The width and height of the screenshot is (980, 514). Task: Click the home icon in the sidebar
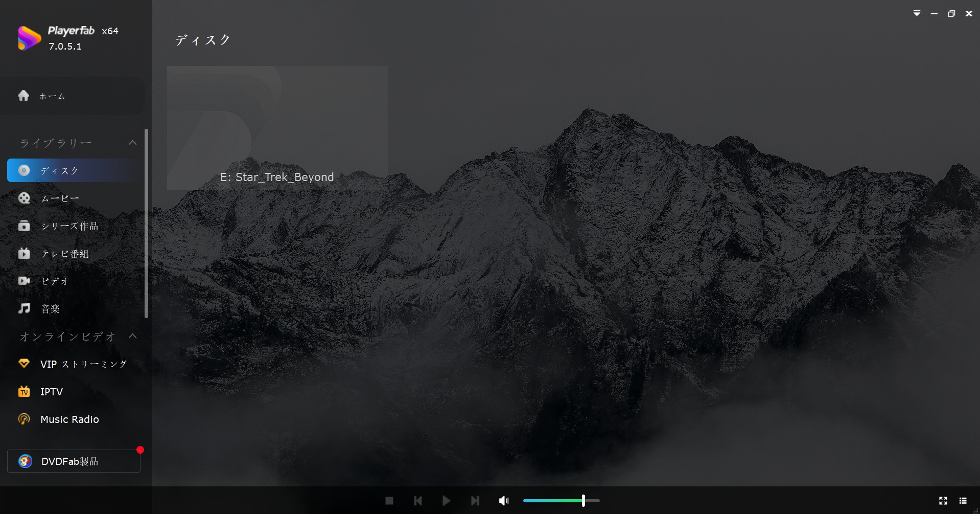coord(24,96)
